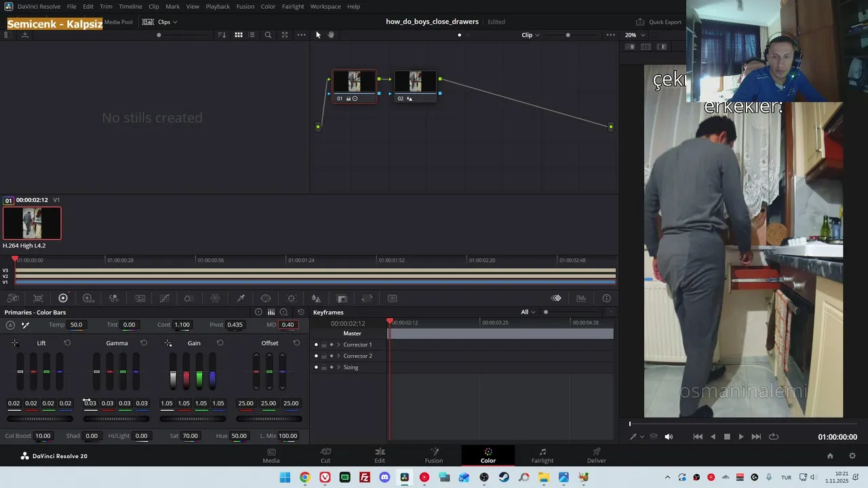The width and height of the screenshot is (868, 488).
Task: Switch gallery to thumbnail grid view
Action: 239,35
